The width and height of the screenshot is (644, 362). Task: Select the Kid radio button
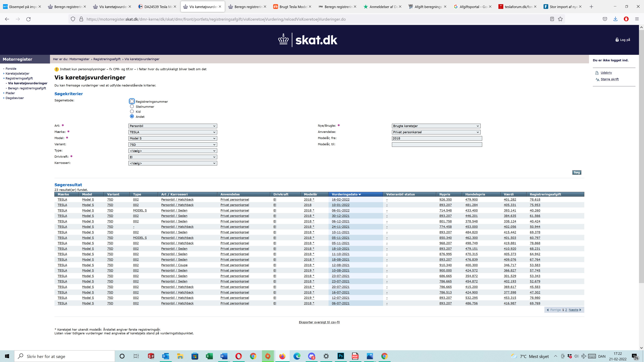(x=132, y=111)
